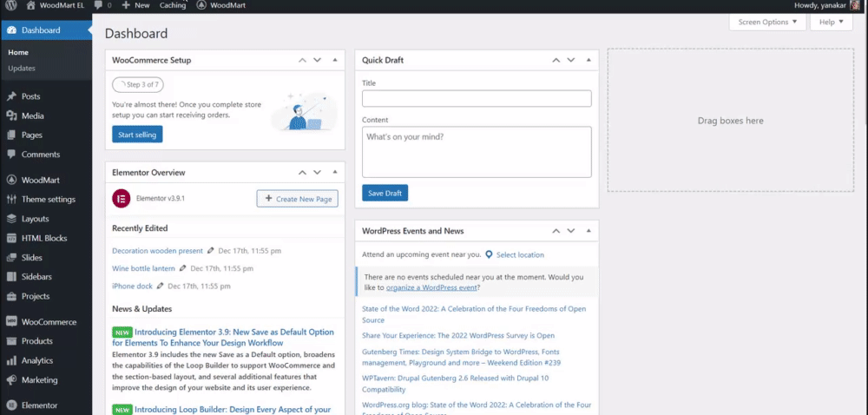Click the Products box icon in sidebar

click(11, 341)
